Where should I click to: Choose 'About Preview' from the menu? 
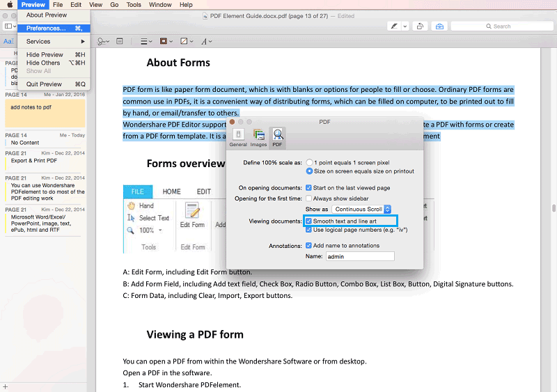click(54, 15)
